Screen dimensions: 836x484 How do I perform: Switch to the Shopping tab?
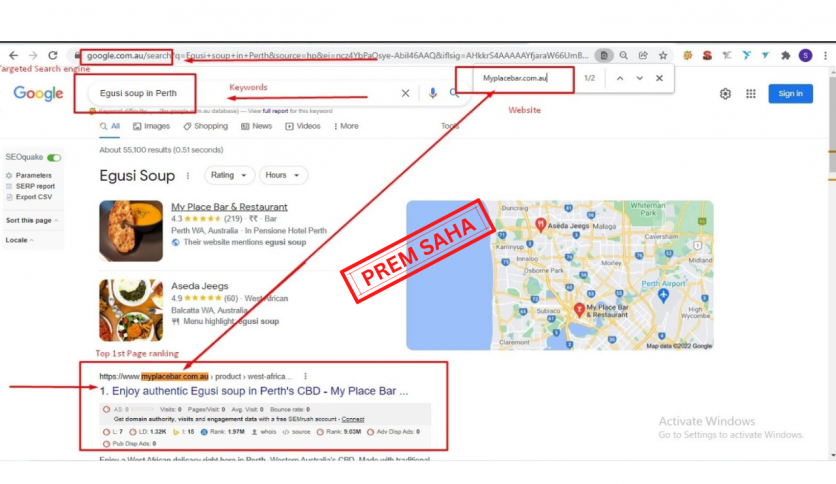[x=206, y=126]
